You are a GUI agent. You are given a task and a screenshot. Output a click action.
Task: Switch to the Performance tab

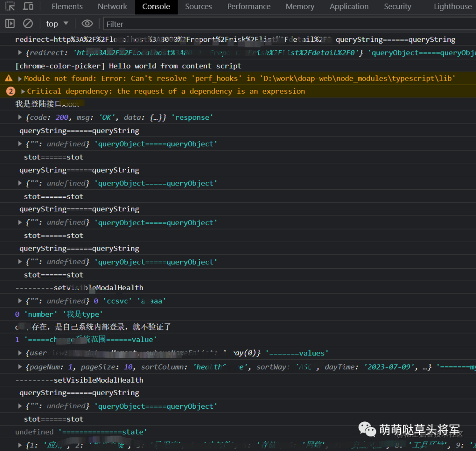249,7
